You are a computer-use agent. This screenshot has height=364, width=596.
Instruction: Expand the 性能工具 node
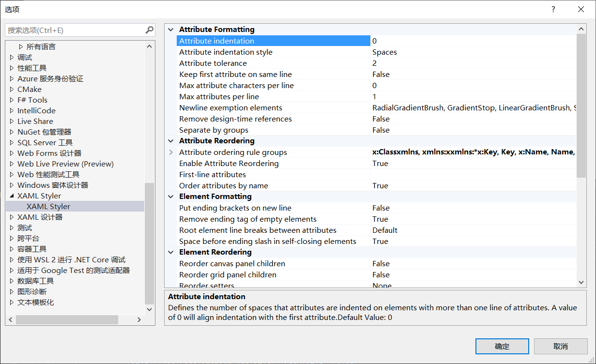coord(12,68)
